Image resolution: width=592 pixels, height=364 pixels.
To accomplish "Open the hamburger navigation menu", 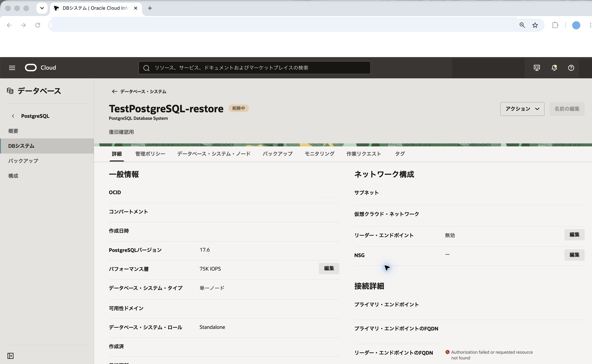I will coord(12,68).
